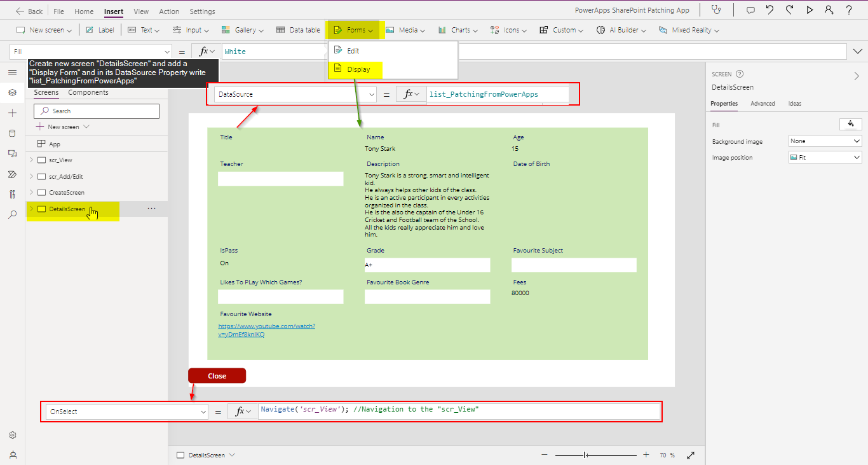Switch to the Components tab
Screen dimensions: 868x465
pyautogui.click(x=88, y=93)
